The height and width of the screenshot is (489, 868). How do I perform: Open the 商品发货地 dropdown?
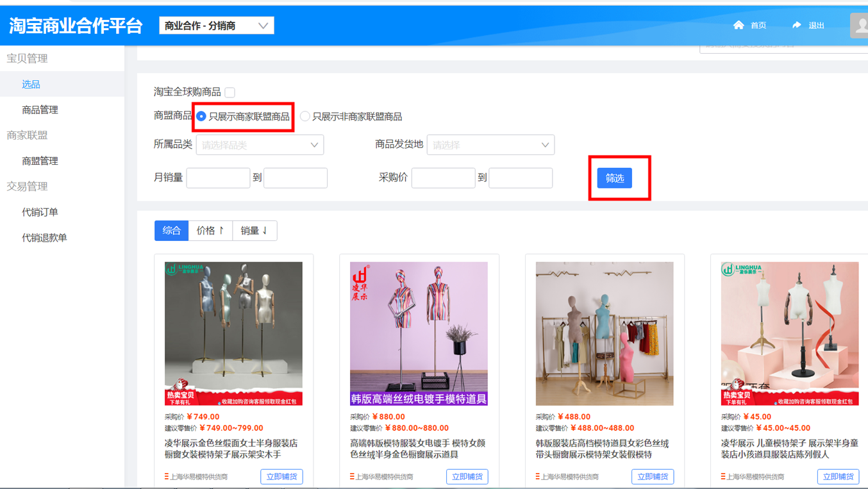coord(490,145)
